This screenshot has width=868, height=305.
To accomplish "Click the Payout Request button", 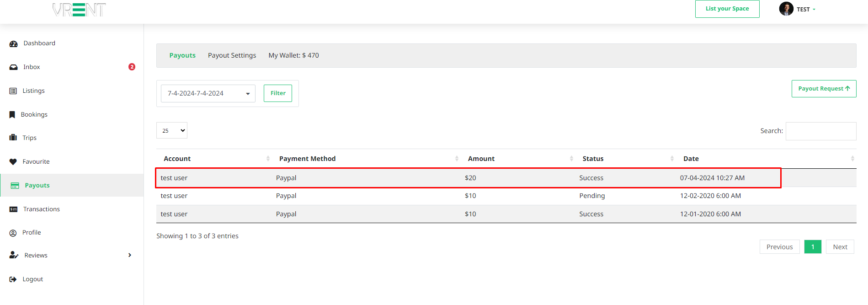I will [824, 89].
